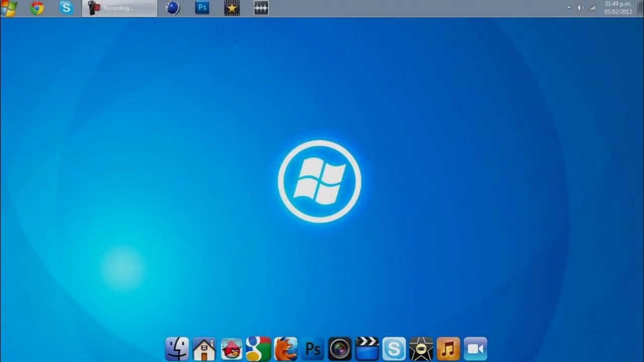Viewport: 644px width, 362px height.
Task: Open Finder icon in the dock
Action: 177,349
